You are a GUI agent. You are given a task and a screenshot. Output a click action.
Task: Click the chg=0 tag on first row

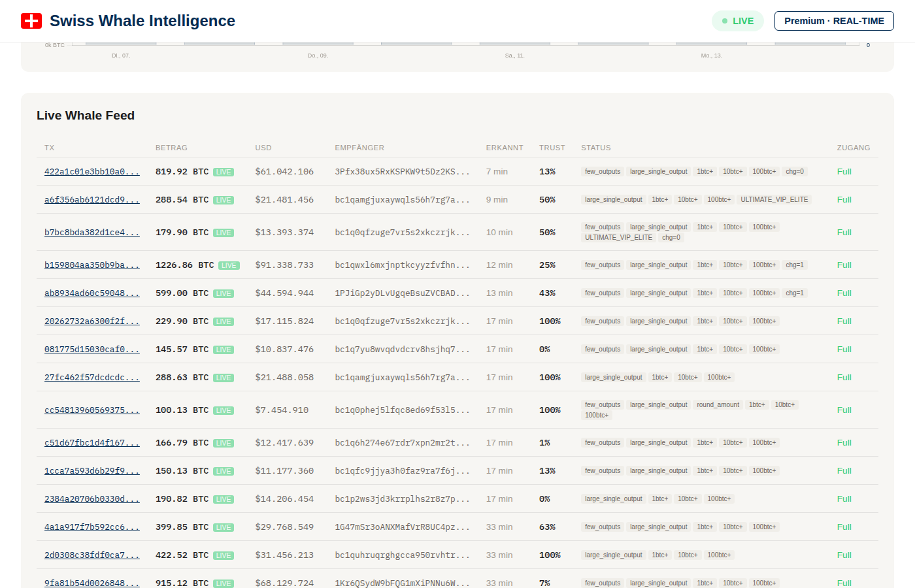tap(794, 172)
